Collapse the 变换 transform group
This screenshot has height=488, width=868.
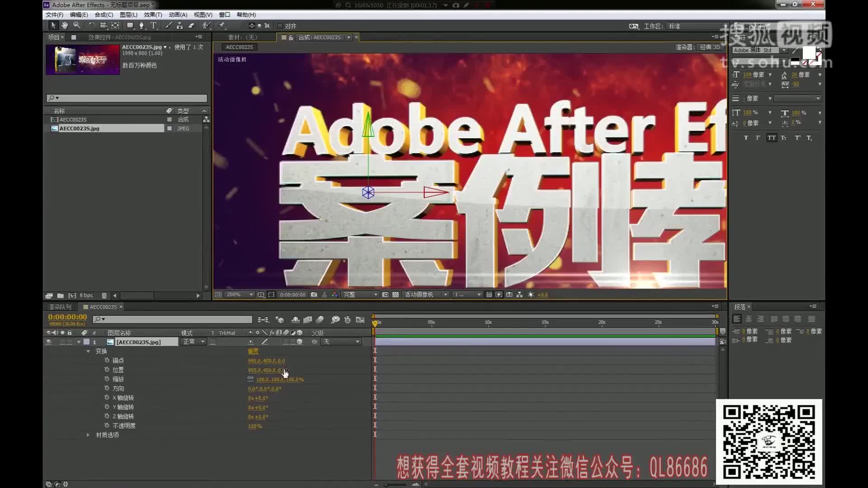pos(88,351)
